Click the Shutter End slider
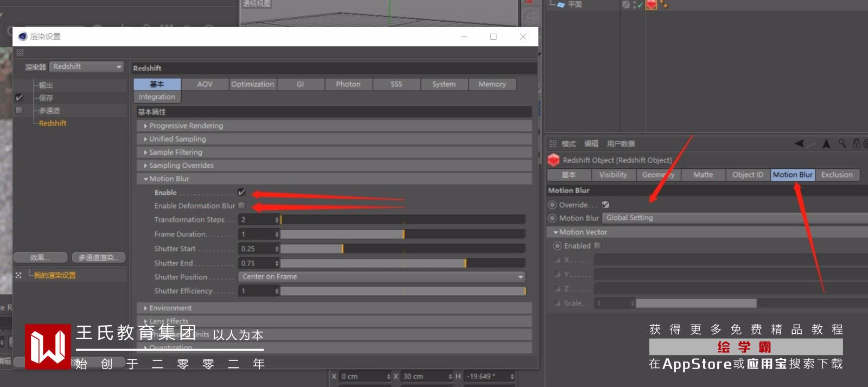 pyautogui.click(x=403, y=263)
